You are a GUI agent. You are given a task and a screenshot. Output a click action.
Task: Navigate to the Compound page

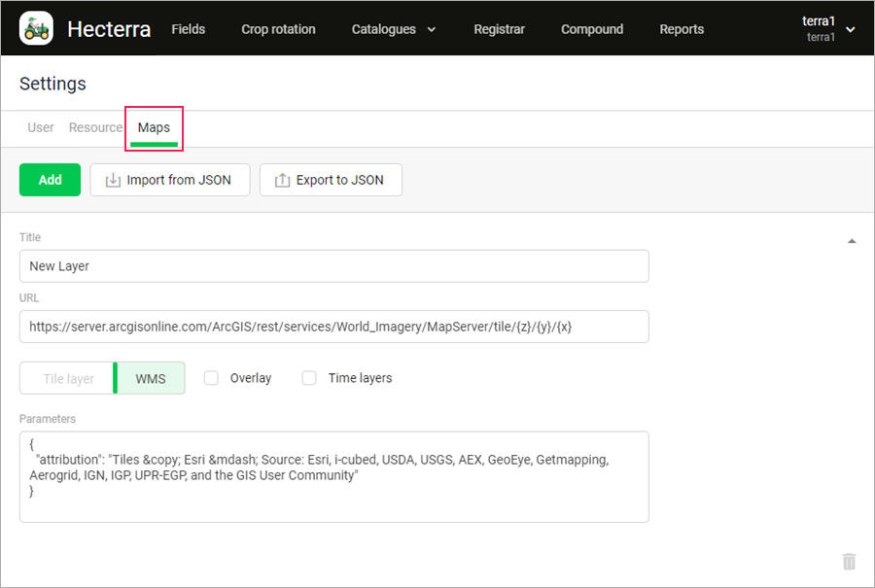[592, 29]
